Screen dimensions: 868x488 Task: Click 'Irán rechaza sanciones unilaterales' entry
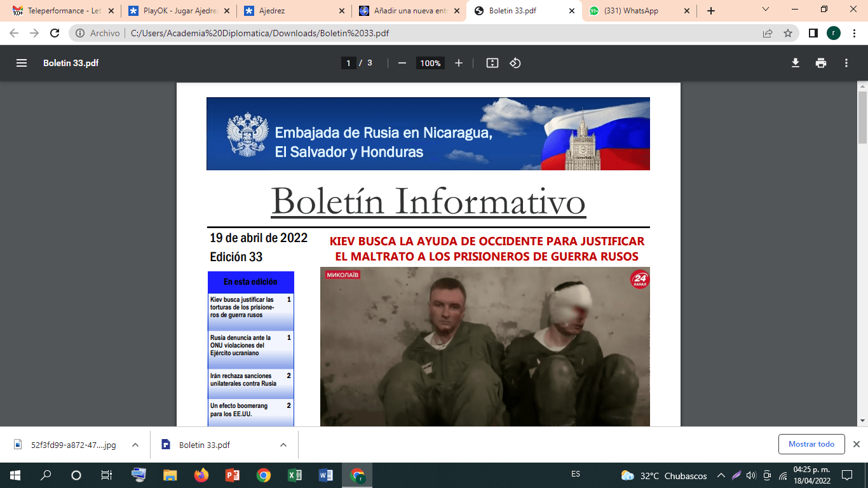click(250, 383)
